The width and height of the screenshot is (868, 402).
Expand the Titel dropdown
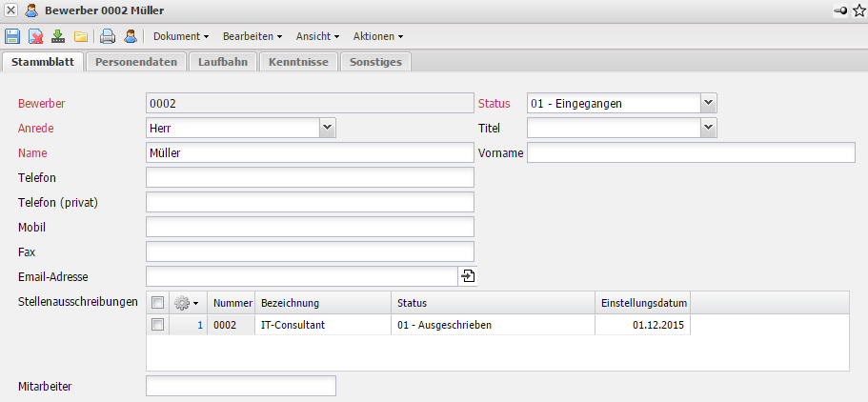(707, 127)
